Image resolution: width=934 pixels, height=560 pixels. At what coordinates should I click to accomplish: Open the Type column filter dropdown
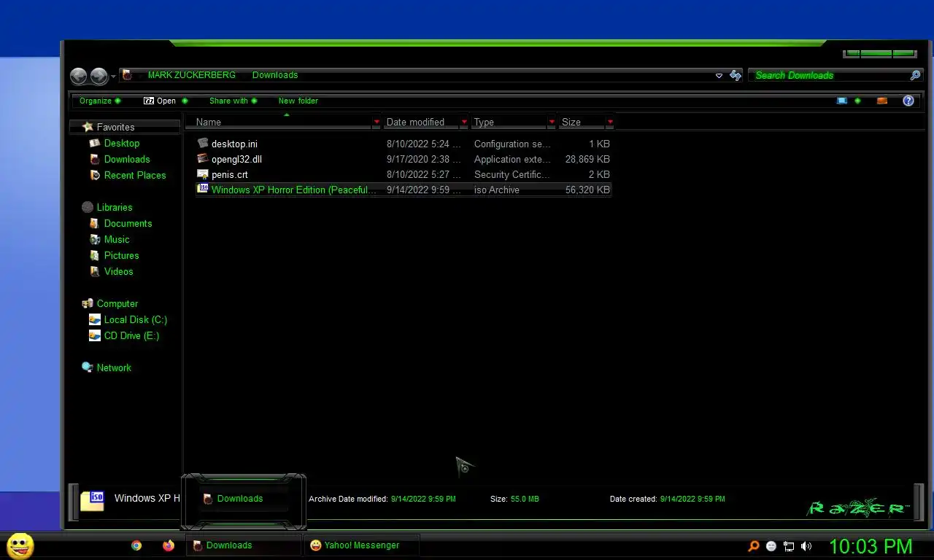click(x=552, y=122)
